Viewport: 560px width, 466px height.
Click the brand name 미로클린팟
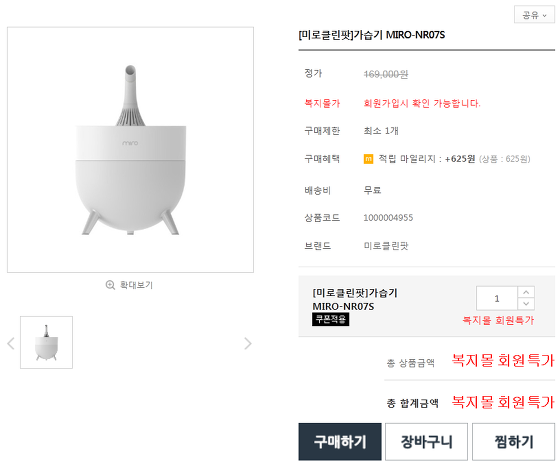coord(386,246)
